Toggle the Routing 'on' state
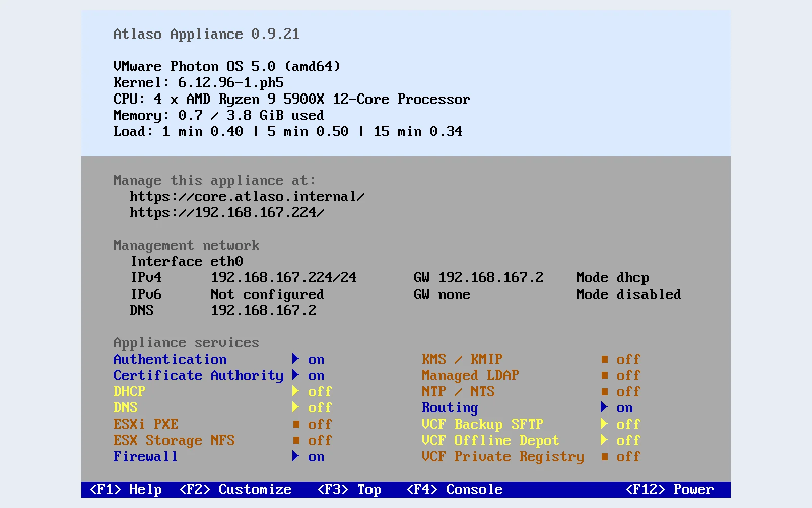The height and width of the screenshot is (508, 812). coord(625,408)
